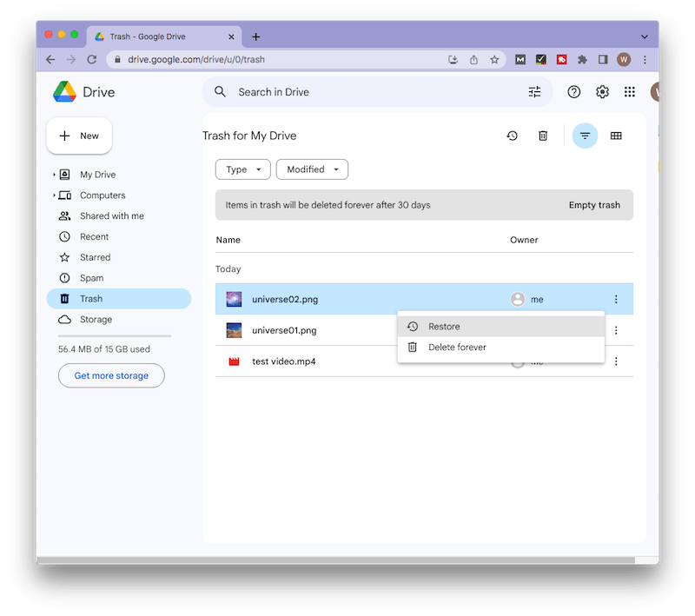Viewport: 695px width, 616px height.
Task: Click the checkmark extension icon
Action: click(540, 59)
